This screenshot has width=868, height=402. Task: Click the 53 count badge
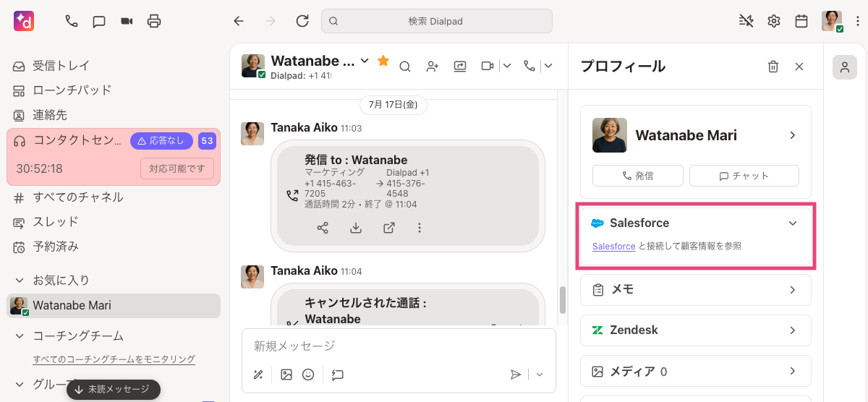coord(207,140)
